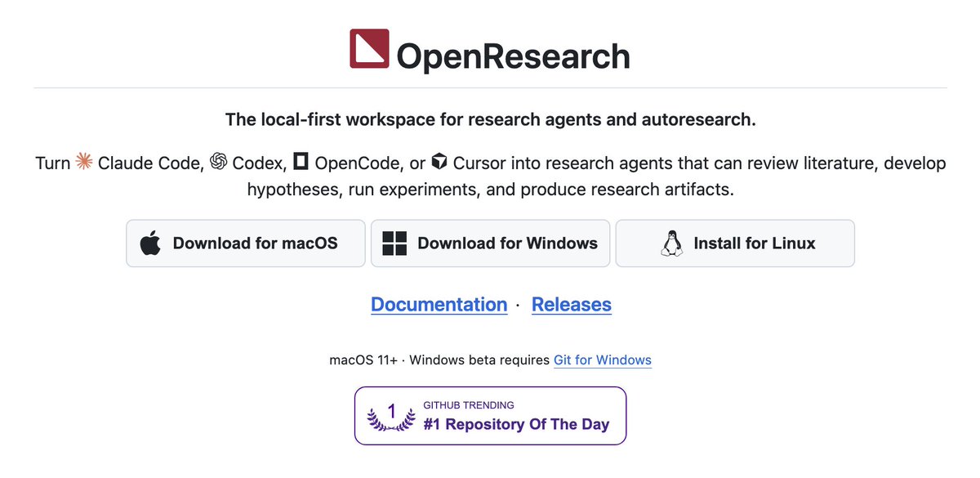Download OpenResearch for Windows
Viewport: 980px width, 478px height.
click(490, 243)
